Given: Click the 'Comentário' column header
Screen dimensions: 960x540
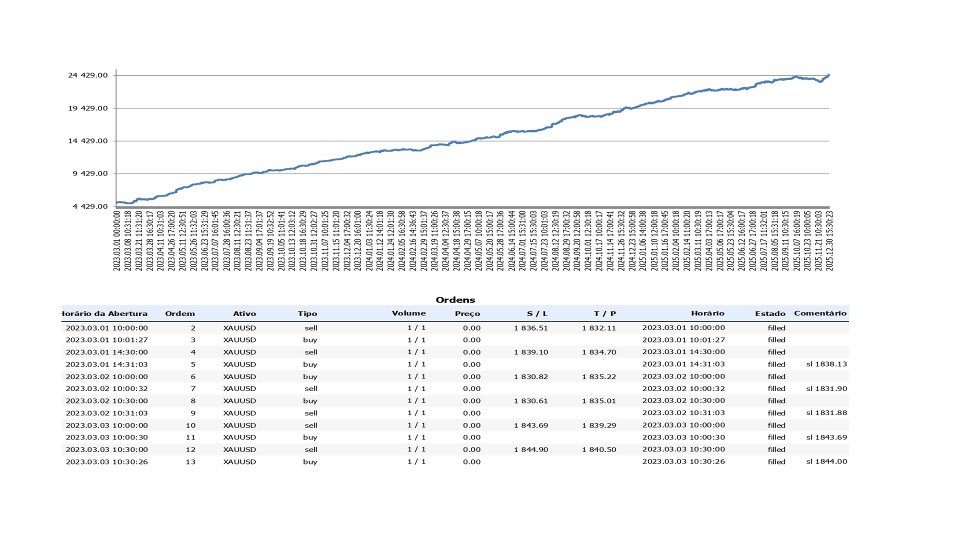Looking at the screenshot, I should [820, 313].
